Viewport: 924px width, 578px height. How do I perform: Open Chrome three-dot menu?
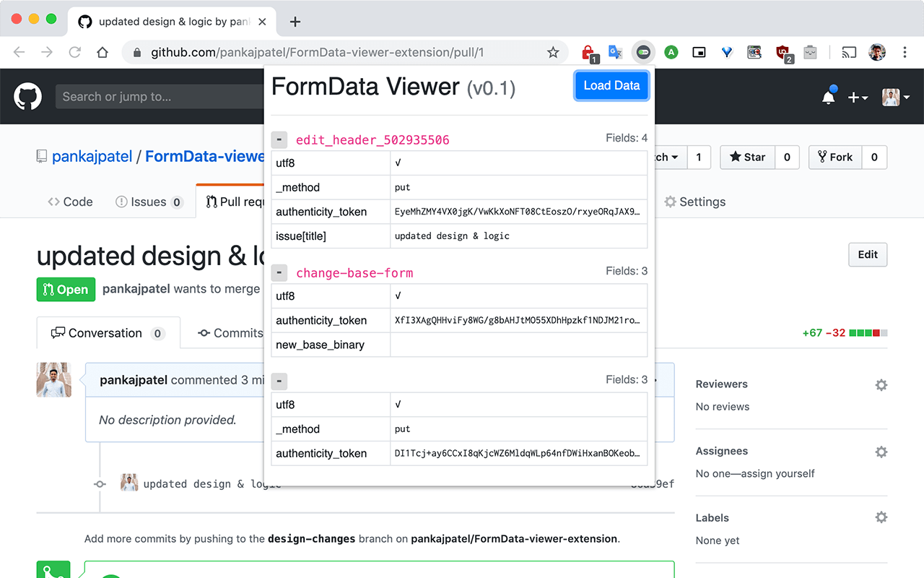click(x=905, y=52)
